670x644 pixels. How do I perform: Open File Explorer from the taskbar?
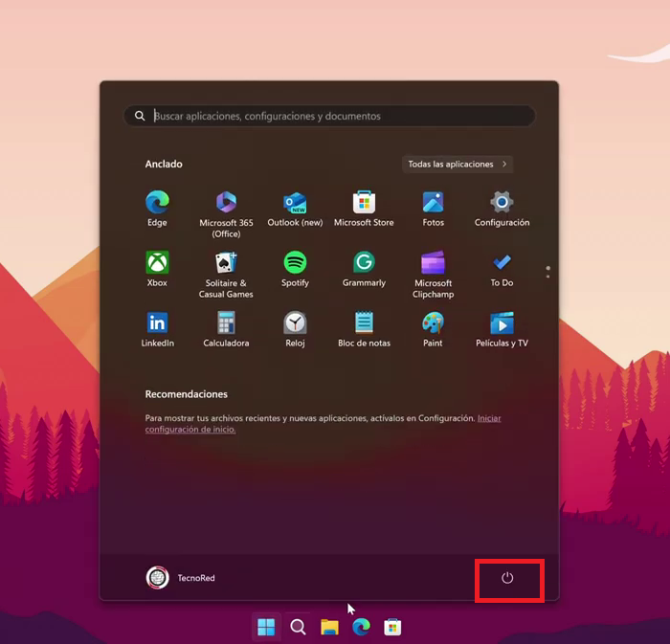329,627
